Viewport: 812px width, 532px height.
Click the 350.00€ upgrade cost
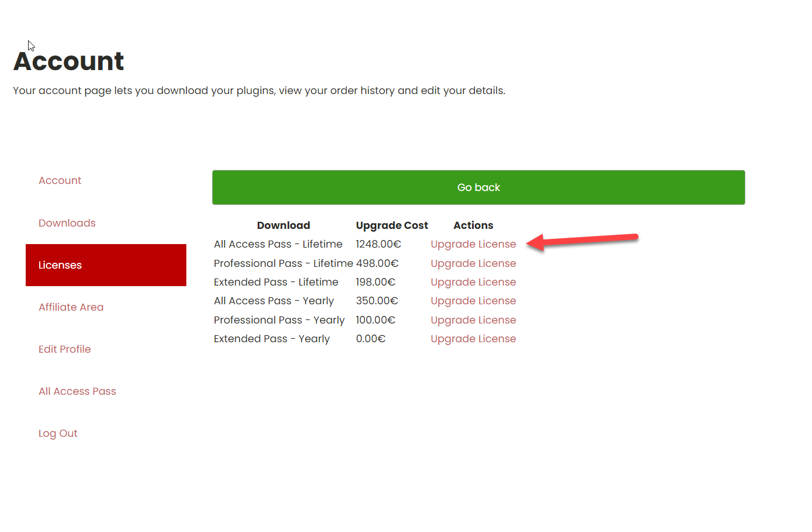[377, 301]
